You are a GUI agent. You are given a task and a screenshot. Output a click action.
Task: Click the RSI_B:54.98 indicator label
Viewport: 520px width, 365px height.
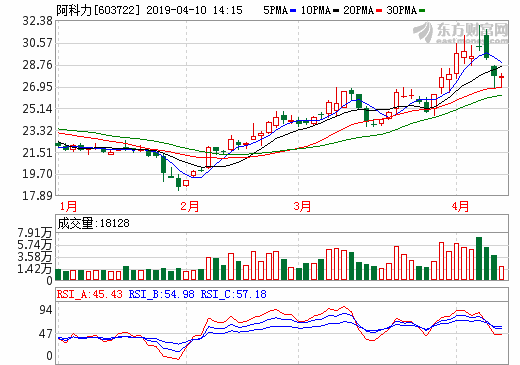(162, 294)
